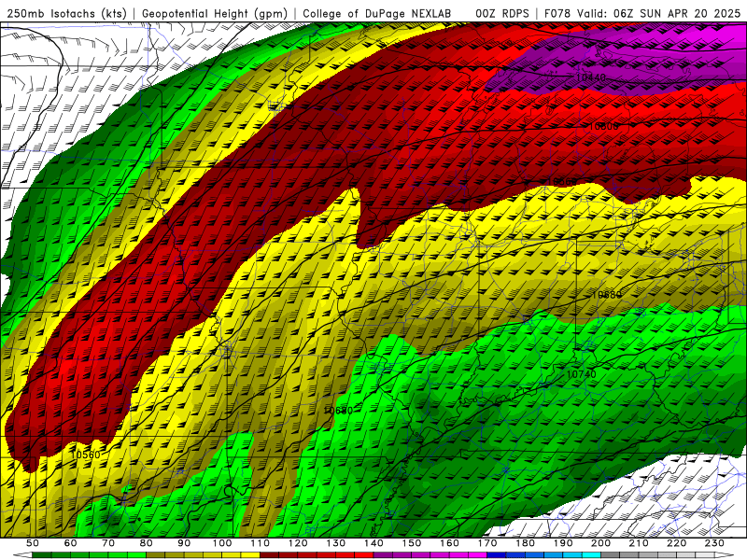747x560 pixels.
Task: Click the 10500 height contour label
Action: 603,126
